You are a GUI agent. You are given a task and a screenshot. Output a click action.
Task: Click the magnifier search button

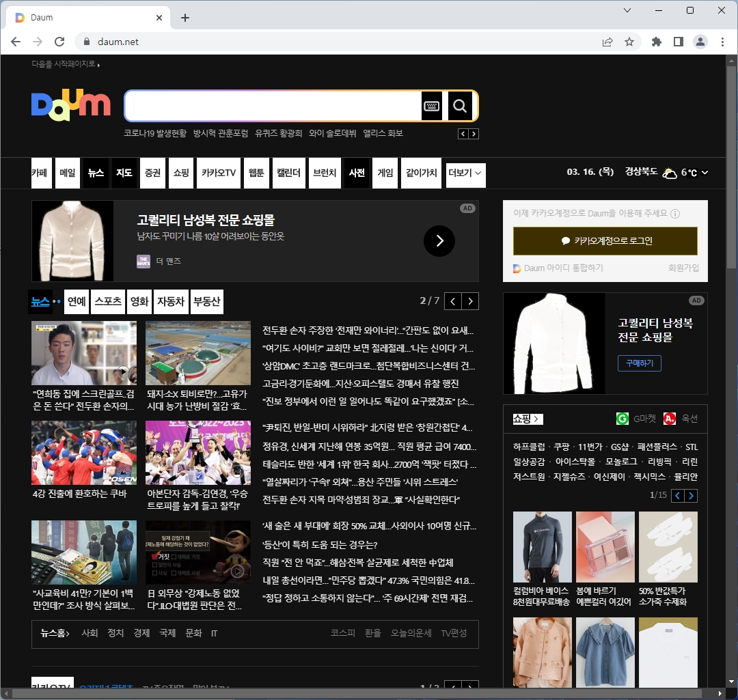pyautogui.click(x=460, y=106)
